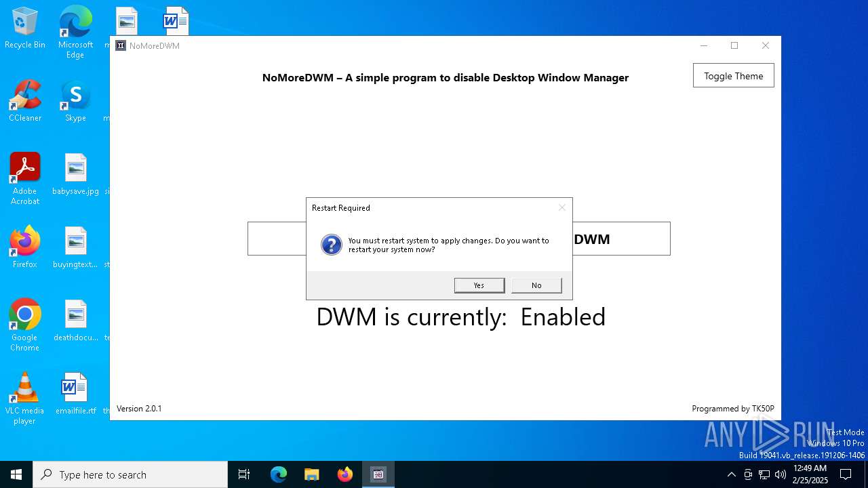Image resolution: width=868 pixels, height=488 pixels.
Task: Click the taskbar clock showing 12:49 AM
Action: [x=810, y=474]
